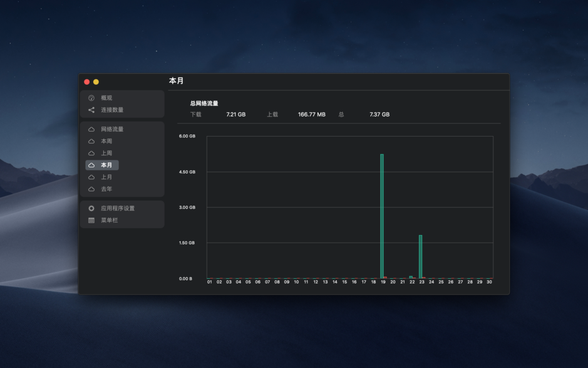The width and height of the screenshot is (588, 368).
Task: Click the day 27 axis label
Action: 460,282
